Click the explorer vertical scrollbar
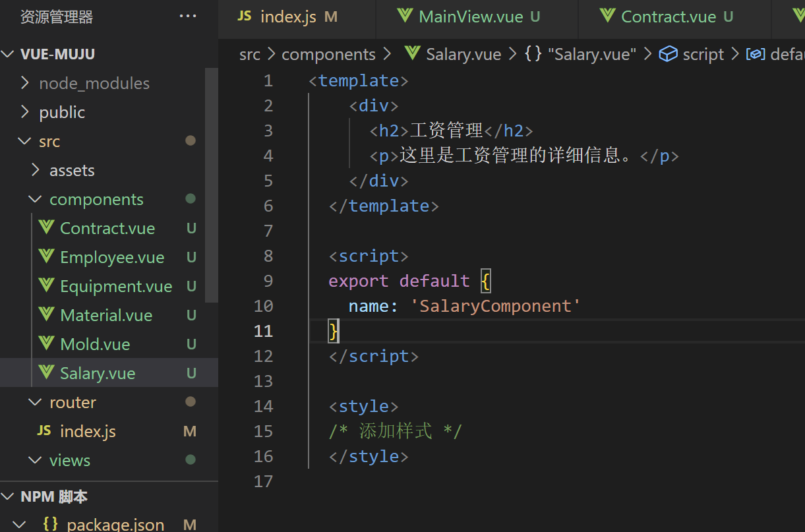 pyautogui.click(x=211, y=185)
